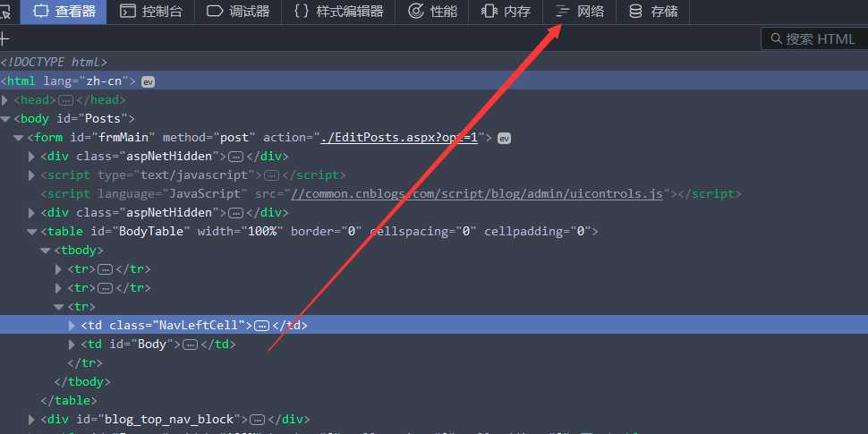
Task: Click the ev badge on the frmMain form
Action: click(x=504, y=139)
